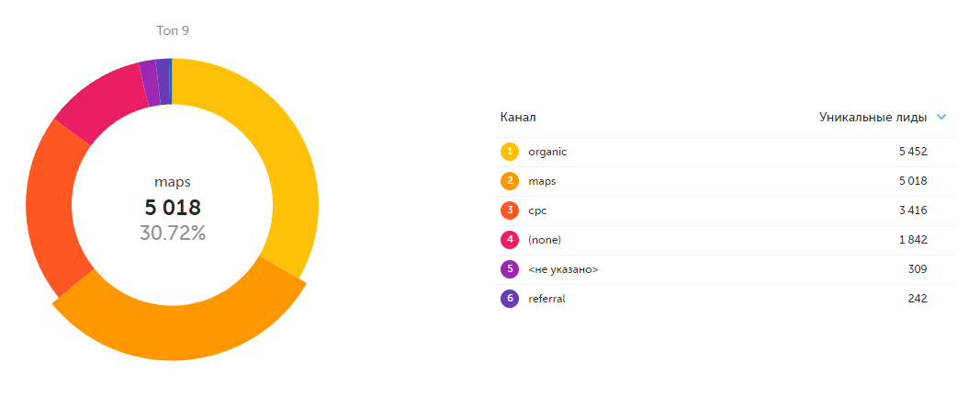The width and height of the screenshot is (980, 398).
Task: Click the 5 018 value in donut center
Action: coord(173,208)
